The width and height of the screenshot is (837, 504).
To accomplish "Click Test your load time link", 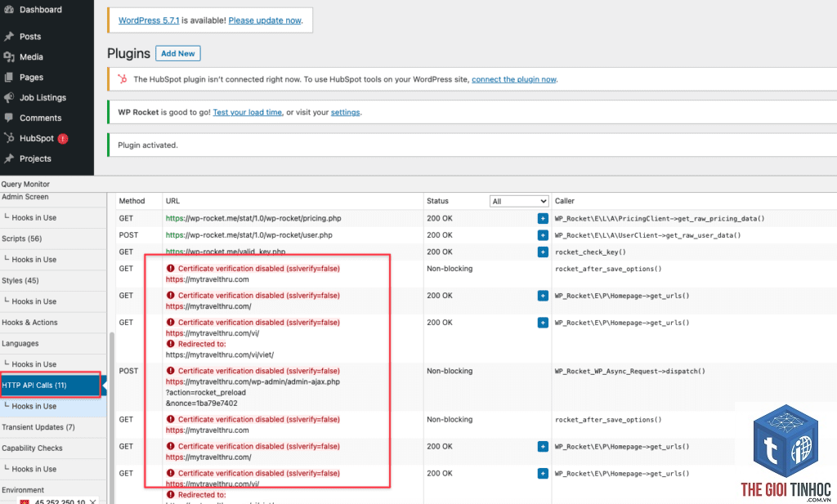I will (x=247, y=112).
